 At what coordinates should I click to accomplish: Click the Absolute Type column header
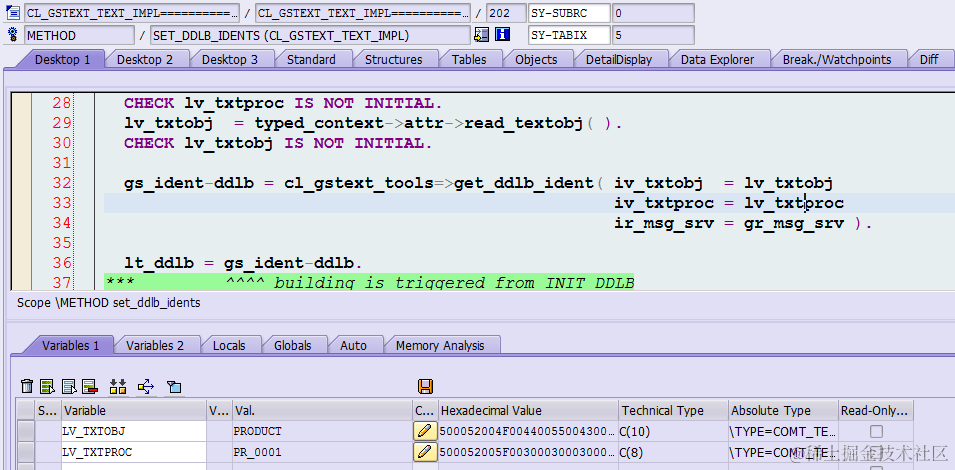click(x=783, y=410)
